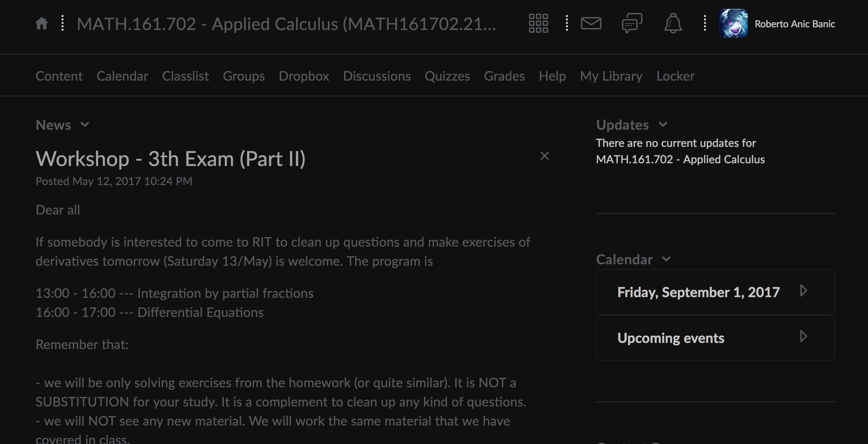
Task: Expand the News widget menu chevron
Action: (x=85, y=125)
